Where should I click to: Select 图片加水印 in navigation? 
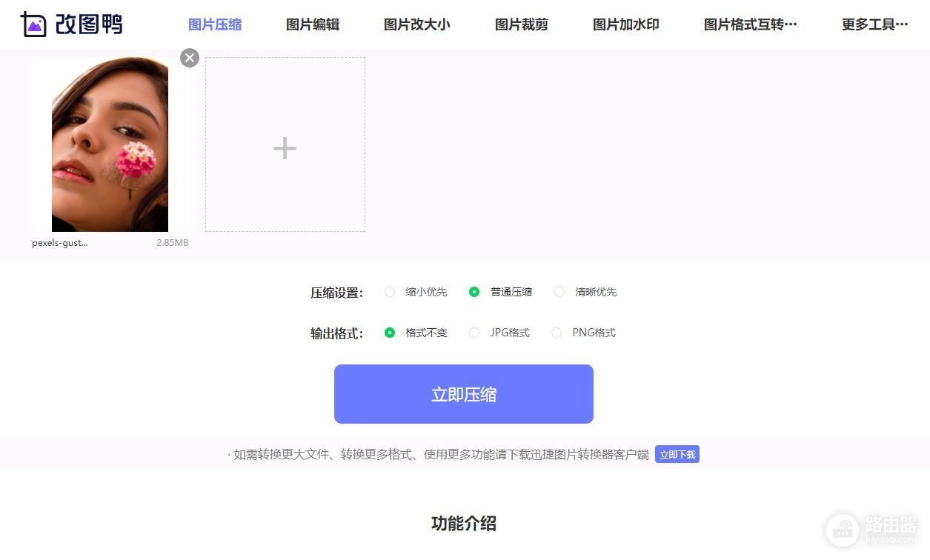(625, 24)
